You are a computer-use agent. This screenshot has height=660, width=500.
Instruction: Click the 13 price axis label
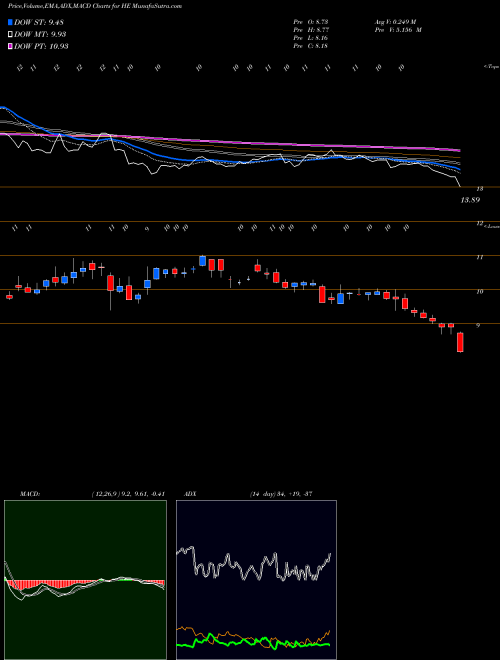click(x=479, y=189)
